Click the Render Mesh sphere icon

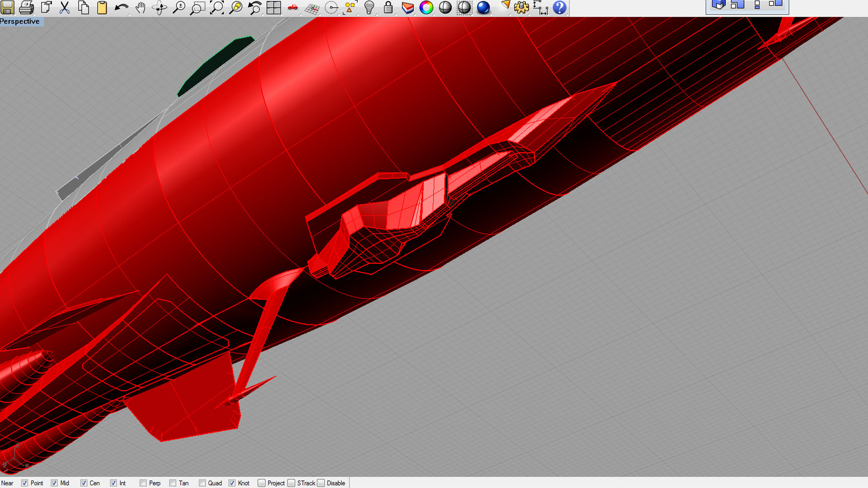[x=464, y=7]
